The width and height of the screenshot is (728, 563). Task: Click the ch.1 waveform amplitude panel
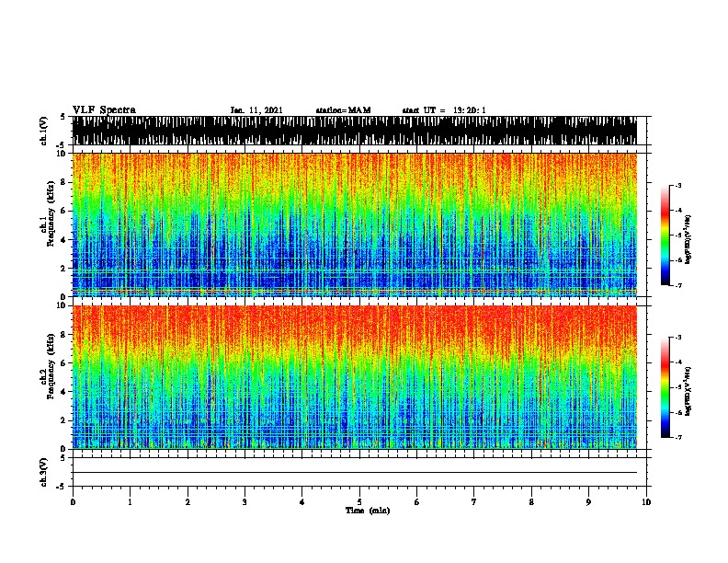click(355, 131)
